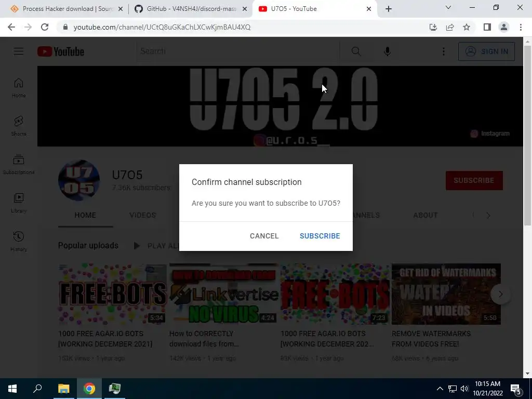532x399 pixels.
Task: Open the Linkvertise NO VIRUS video thumbnail
Action: [223, 294]
